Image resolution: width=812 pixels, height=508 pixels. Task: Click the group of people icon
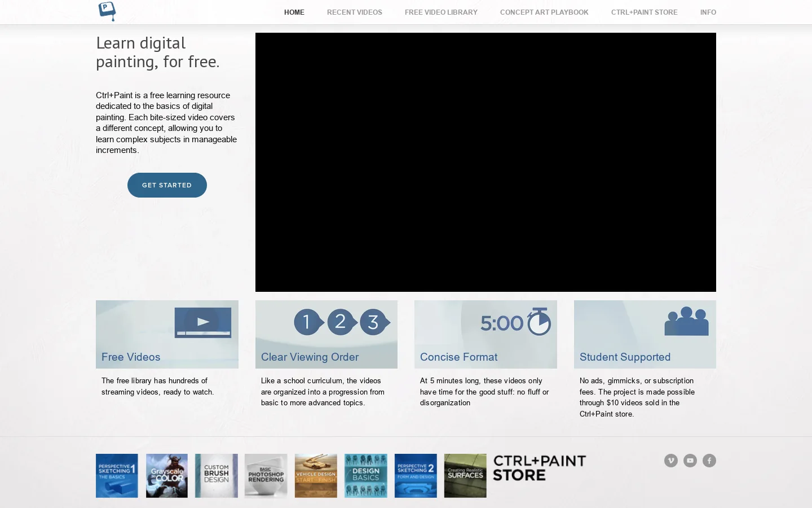click(686, 321)
